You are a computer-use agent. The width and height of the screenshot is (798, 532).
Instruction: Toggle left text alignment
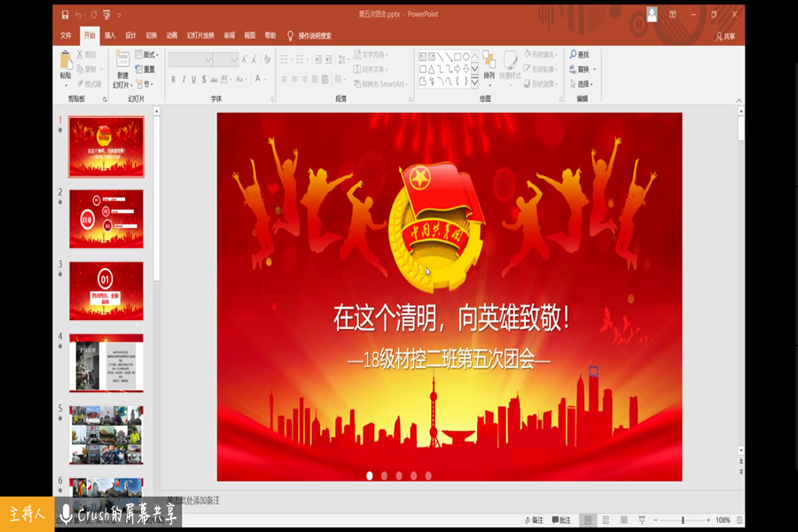tap(285, 79)
